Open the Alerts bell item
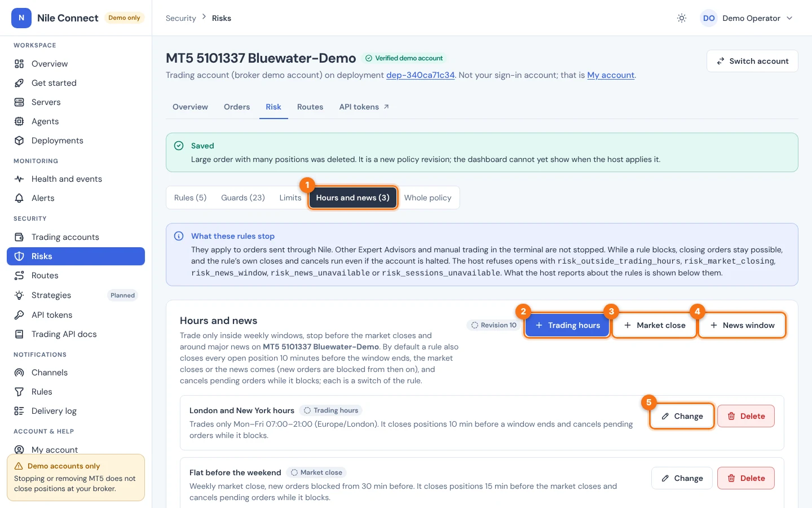The height and width of the screenshot is (508, 812). 76,198
